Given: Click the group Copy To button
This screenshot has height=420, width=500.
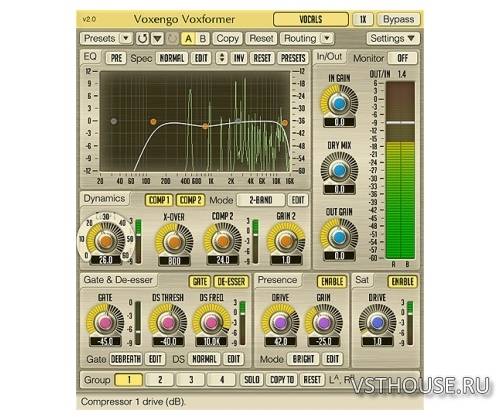Looking at the screenshot, I should coord(282,380).
